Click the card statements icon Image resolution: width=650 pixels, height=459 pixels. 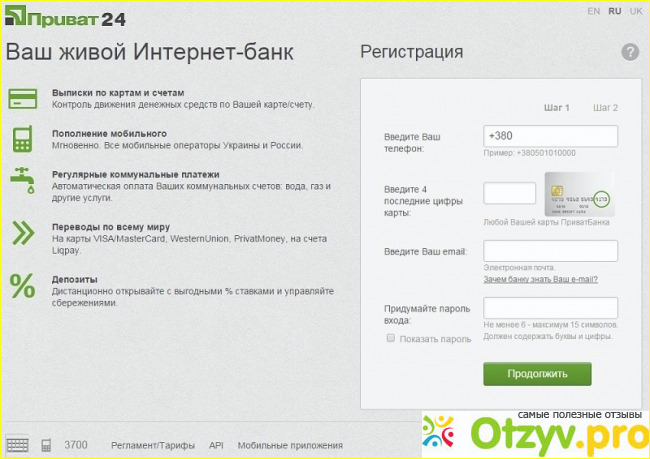pyautogui.click(x=23, y=99)
